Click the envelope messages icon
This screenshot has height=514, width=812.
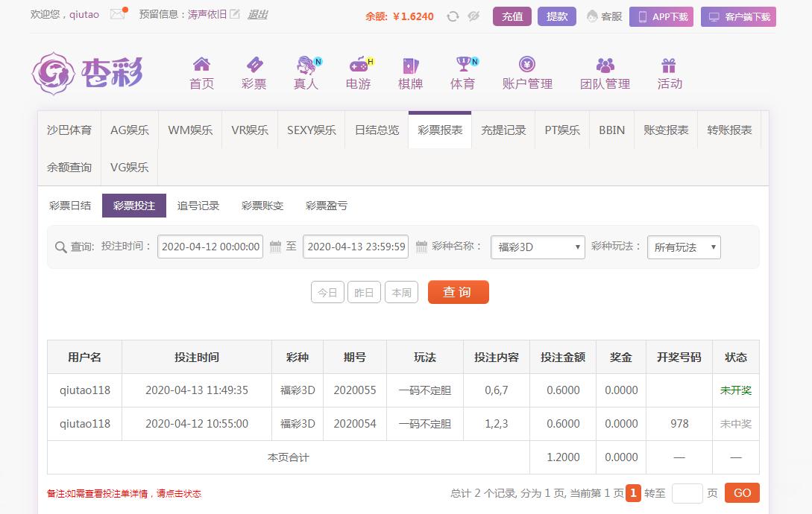point(117,14)
